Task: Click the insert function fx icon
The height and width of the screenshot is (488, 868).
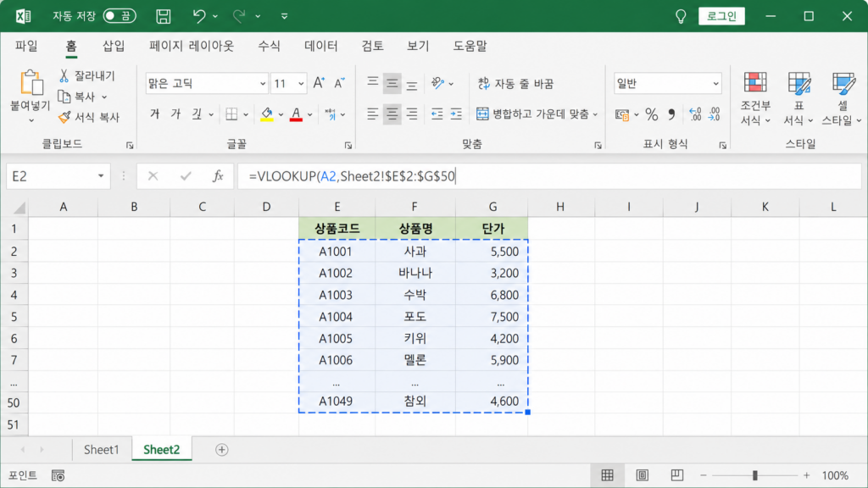Action: [218, 176]
